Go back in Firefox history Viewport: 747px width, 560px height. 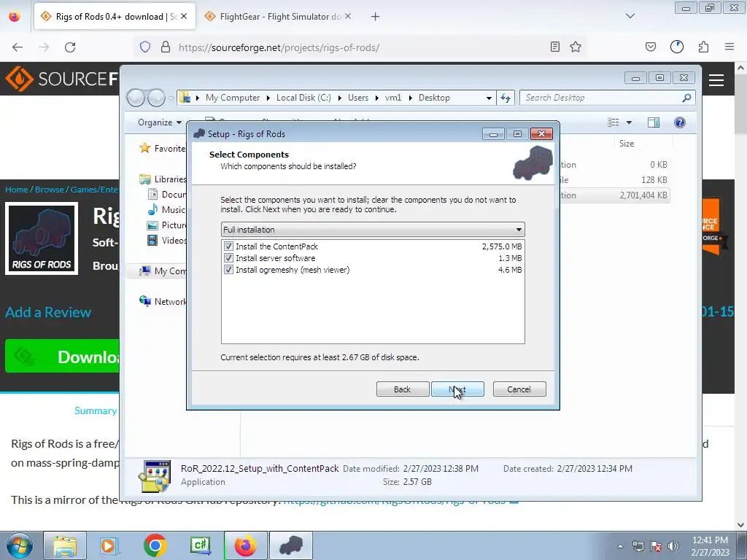tap(18, 47)
